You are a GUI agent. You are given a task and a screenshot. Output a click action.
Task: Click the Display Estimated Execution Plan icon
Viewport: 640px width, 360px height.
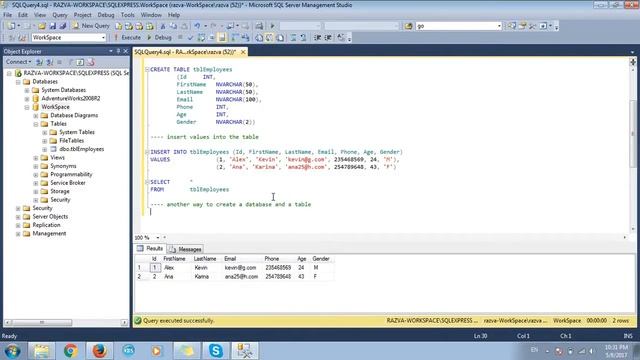(201, 38)
